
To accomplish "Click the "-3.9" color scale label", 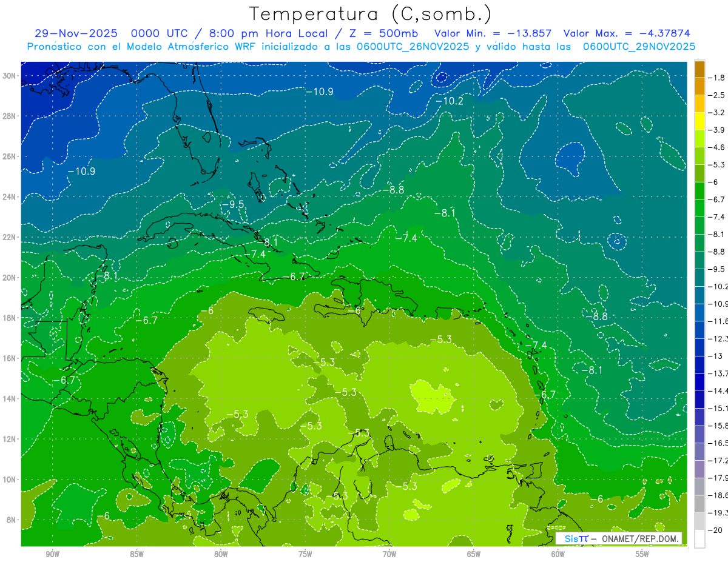I will [716, 130].
